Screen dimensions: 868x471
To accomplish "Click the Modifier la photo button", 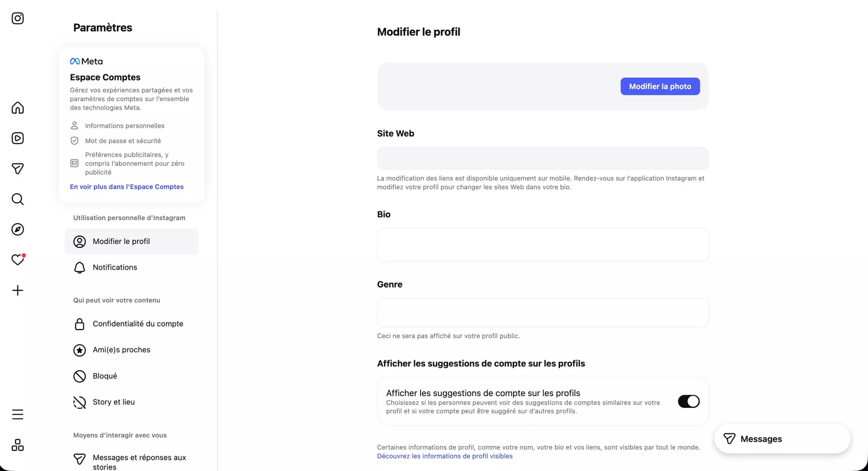I will coord(660,86).
